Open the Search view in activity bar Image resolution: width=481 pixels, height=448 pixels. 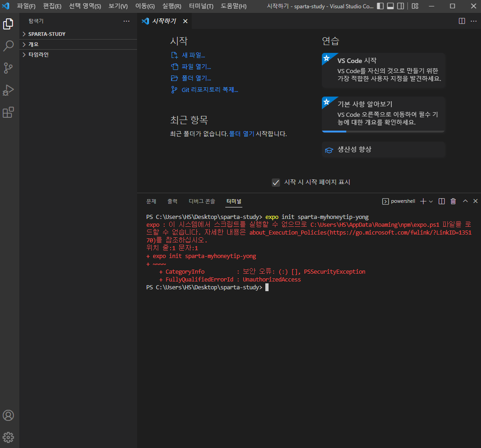[8, 46]
